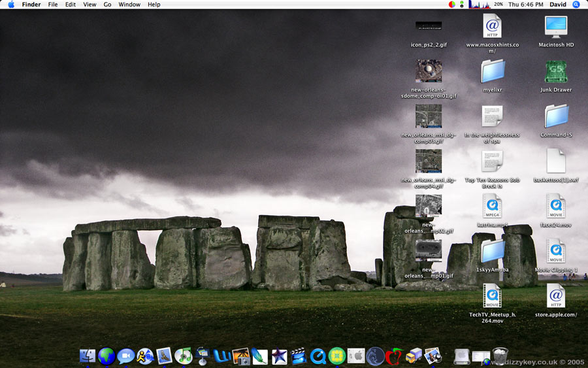The height and width of the screenshot is (368, 588).
Task: Select the Macintosh HD drive icon
Action: [556, 27]
